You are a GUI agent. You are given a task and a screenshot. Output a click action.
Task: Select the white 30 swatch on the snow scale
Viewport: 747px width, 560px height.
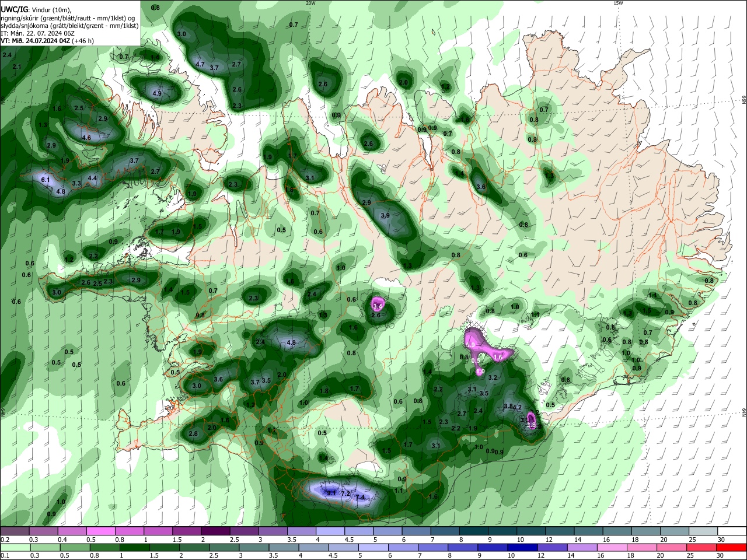click(731, 531)
